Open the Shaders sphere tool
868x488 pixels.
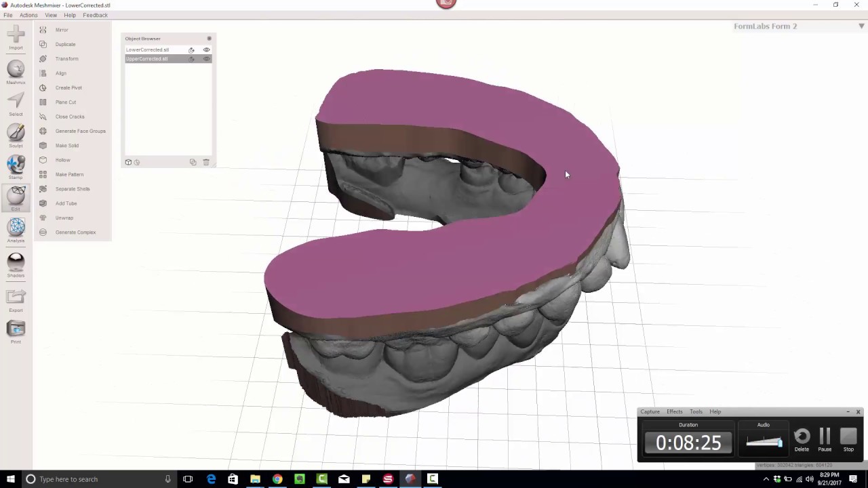pyautogui.click(x=16, y=265)
